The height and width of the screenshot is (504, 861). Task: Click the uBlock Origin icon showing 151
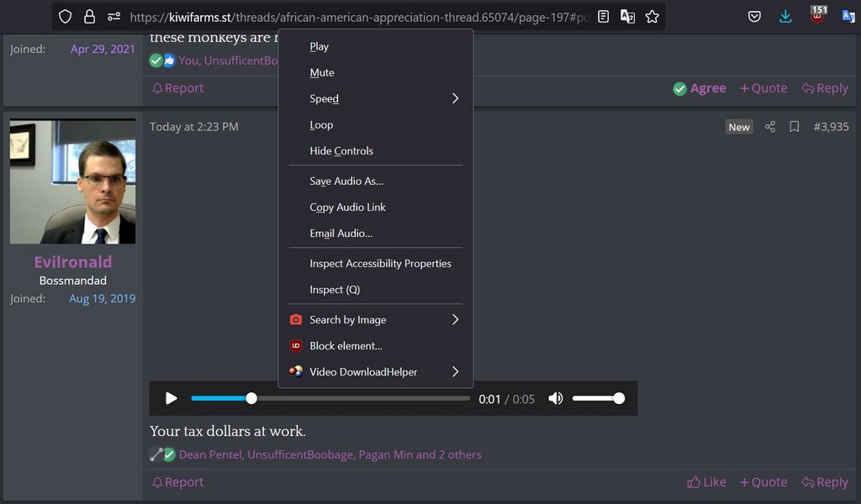click(x=817, y=15)
